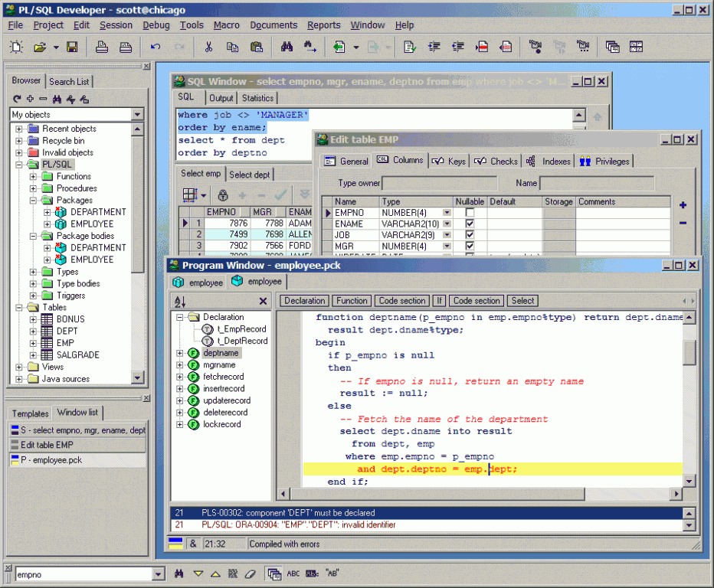Viewport: 714px width, 588px height.
Task: Click the lock icon in result grid toolbar
Action: tap(223, 195)
